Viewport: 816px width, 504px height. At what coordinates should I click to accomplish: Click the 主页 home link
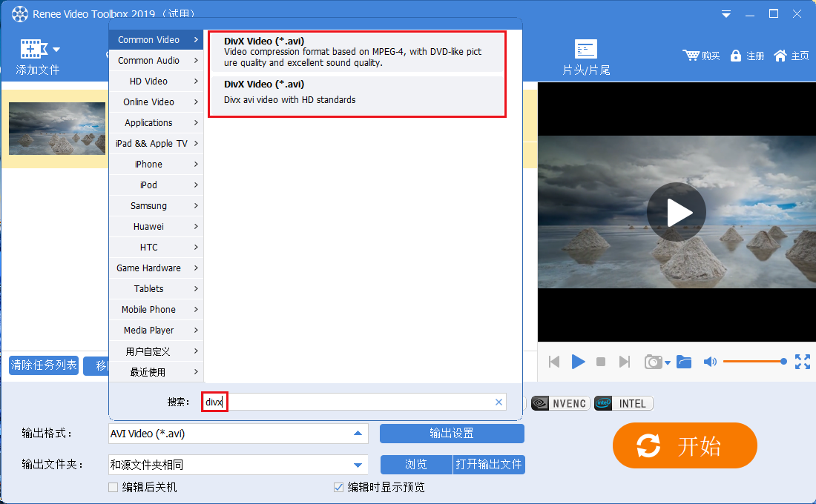(x=800, y=56)
